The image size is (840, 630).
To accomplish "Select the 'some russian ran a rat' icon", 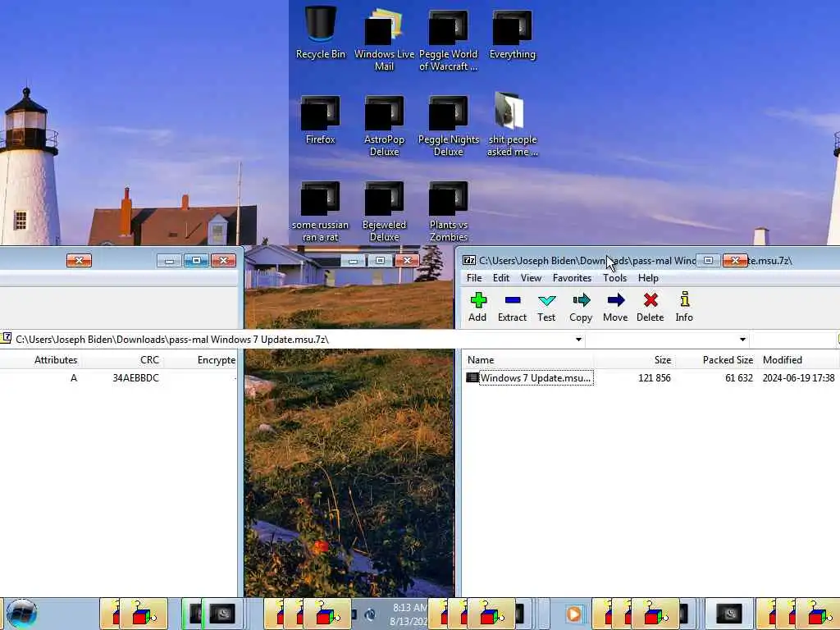I will coord(321,211).
